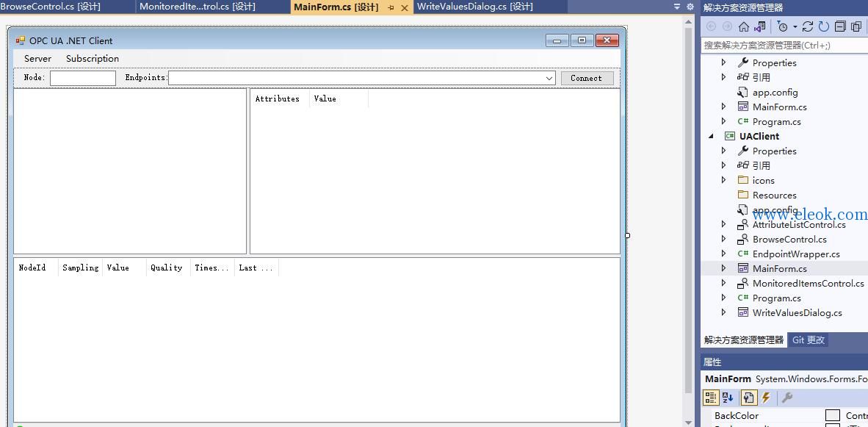Open the Git 更改 tab

(809, 340)
